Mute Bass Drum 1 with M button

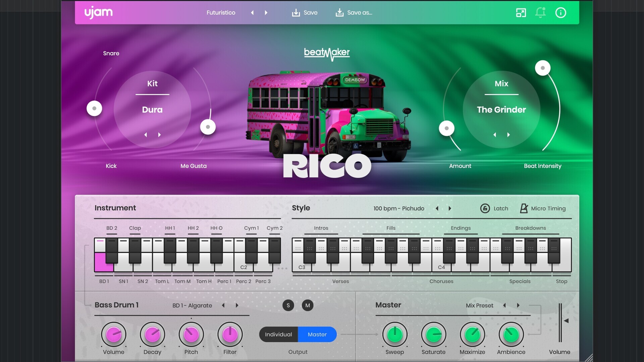point(308,305)
